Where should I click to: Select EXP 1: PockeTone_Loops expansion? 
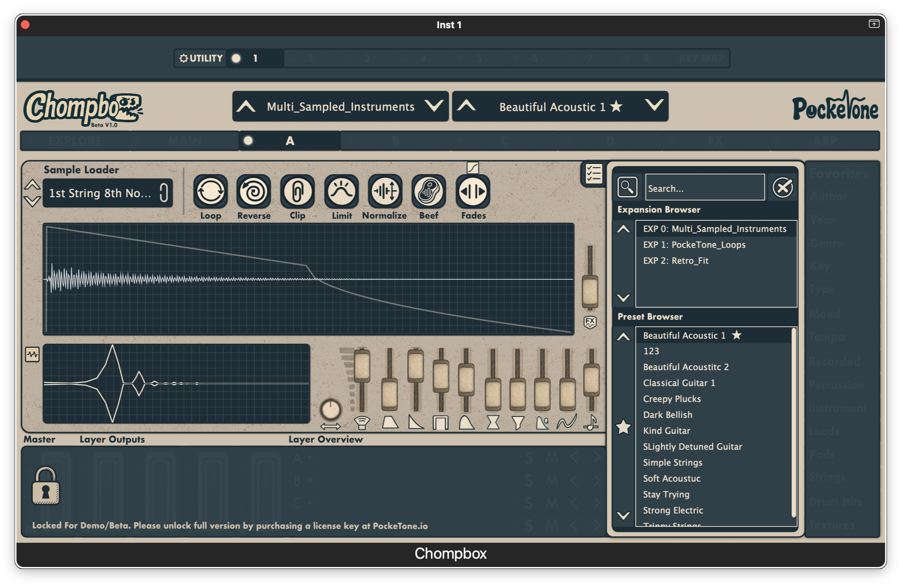[x=694, y=245]
